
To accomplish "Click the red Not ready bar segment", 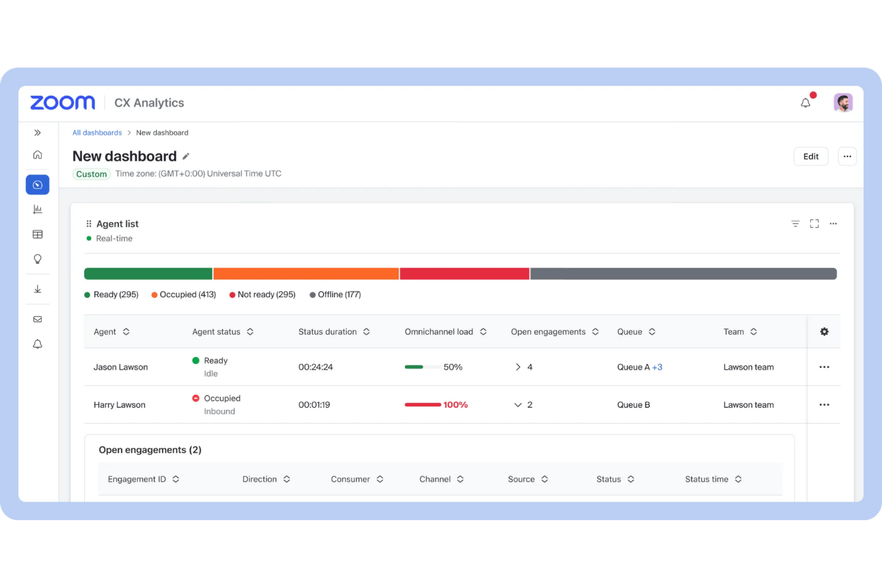I will pos(465,273).
